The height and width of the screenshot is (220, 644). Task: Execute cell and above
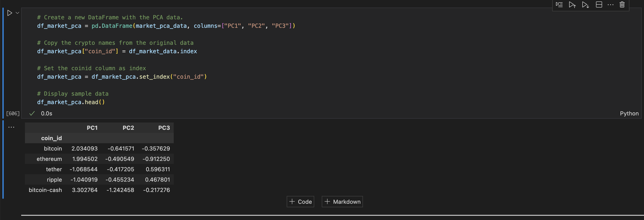tap(572, 4)
